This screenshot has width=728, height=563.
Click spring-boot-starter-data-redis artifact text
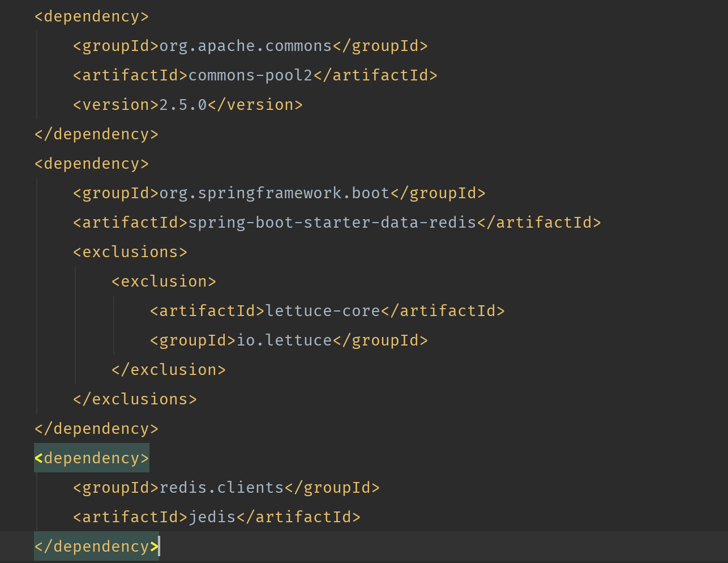(332, 223)
